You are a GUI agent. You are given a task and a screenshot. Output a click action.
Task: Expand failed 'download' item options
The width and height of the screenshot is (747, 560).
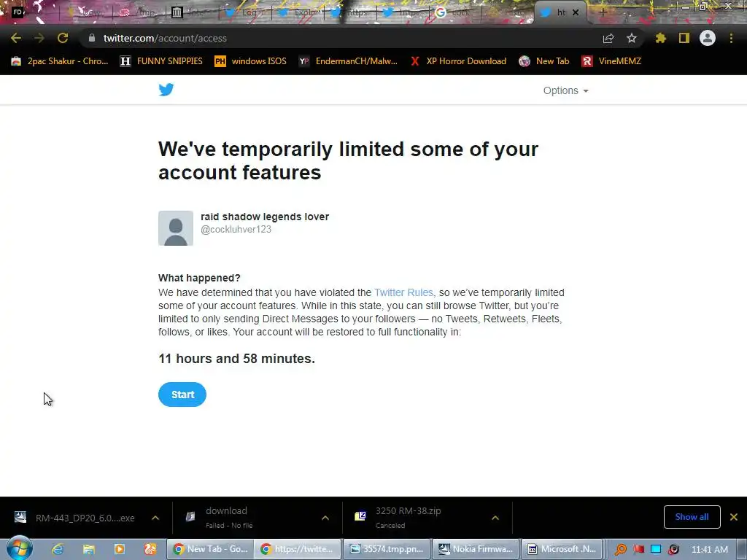(x=325, y=518)
